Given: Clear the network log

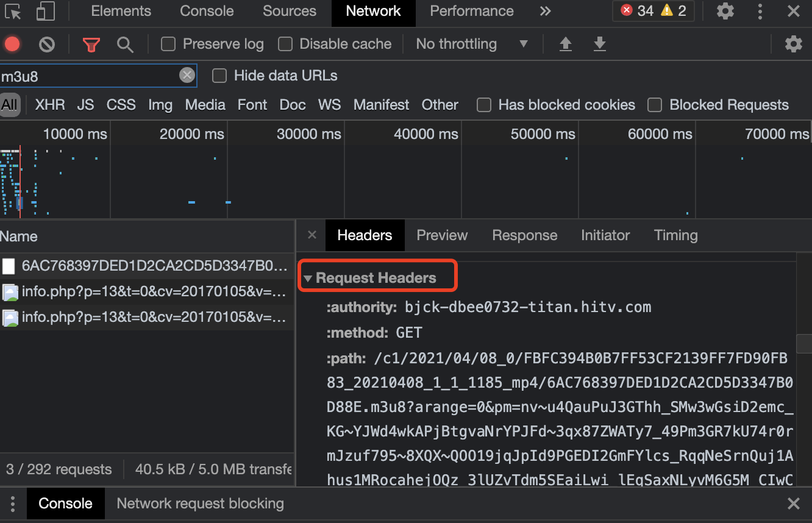Looking at the screenshot, I should pyautogui.click(x=47, y=44).
